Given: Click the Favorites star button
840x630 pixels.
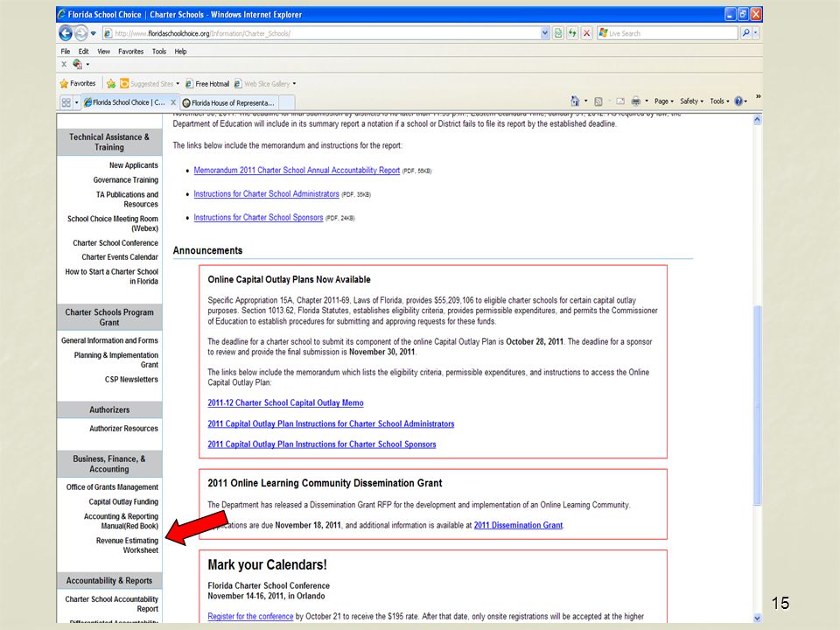Looking at the screenshot, I should pyautogui.click(x=78, y=84).
